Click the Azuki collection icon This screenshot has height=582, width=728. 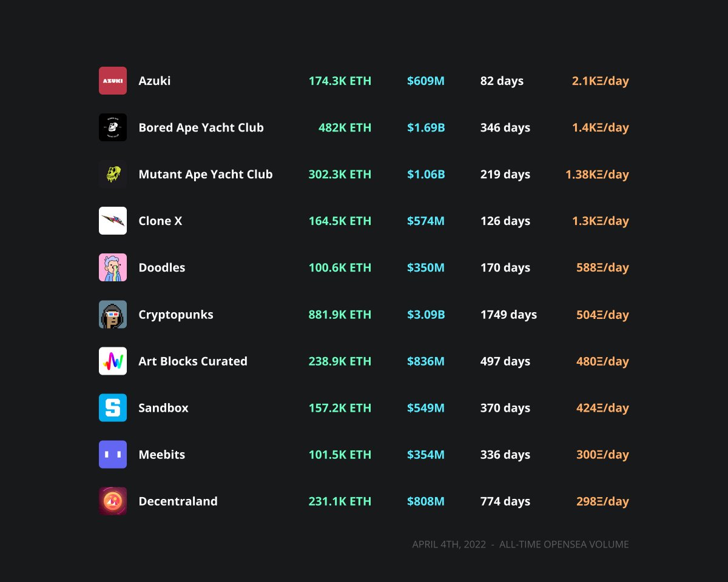click(112, 80)
